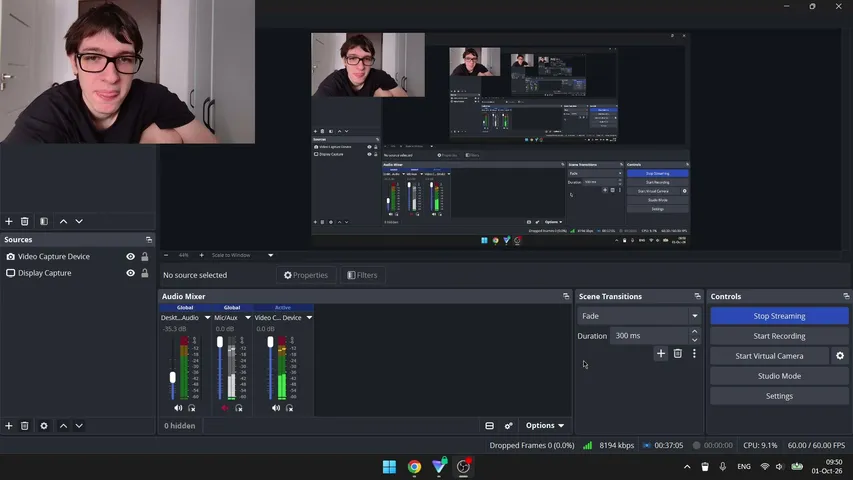Open Google Chrome from the taskbar
This screenshot has height=480, width=853.
pyautogui.click(x=415, y=467)
